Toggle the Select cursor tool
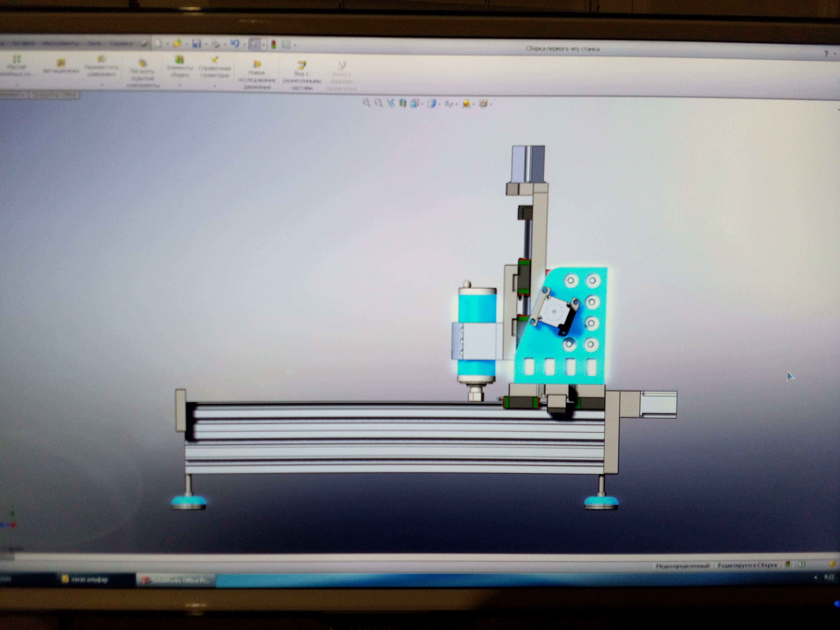Viewport: 840px width, 630px height. click(254, 44)
